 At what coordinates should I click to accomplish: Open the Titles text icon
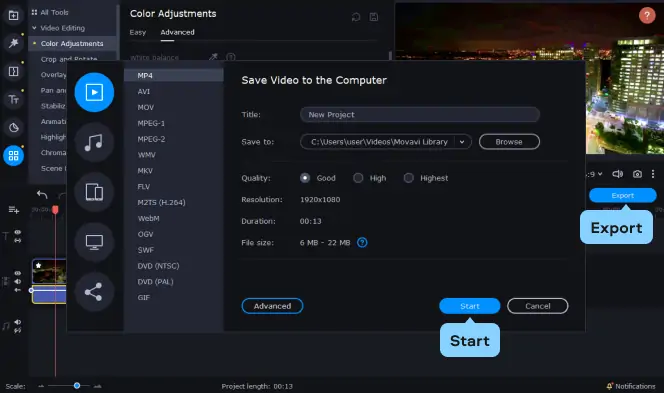click(x=13, y=100)
